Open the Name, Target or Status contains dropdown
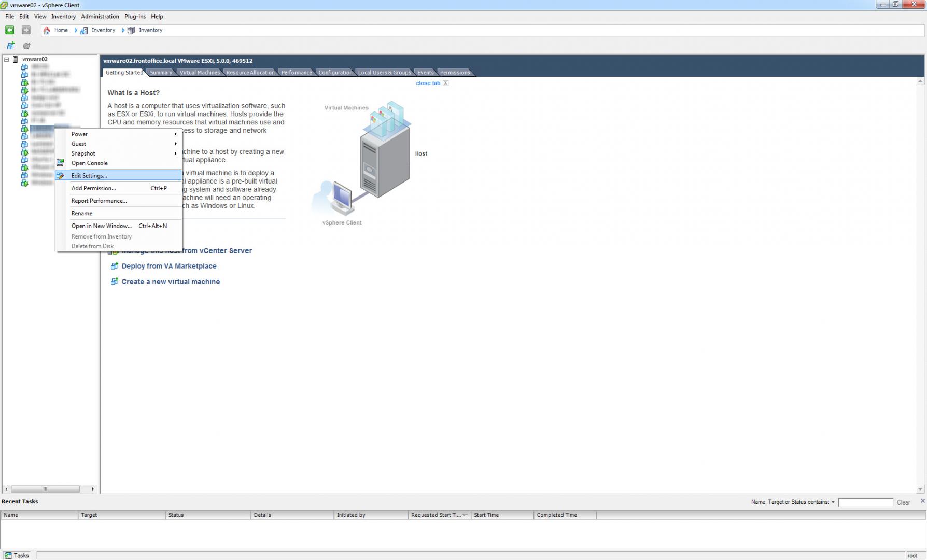The width and height of the screenshot is (927, 560). [x=833, y=502]
